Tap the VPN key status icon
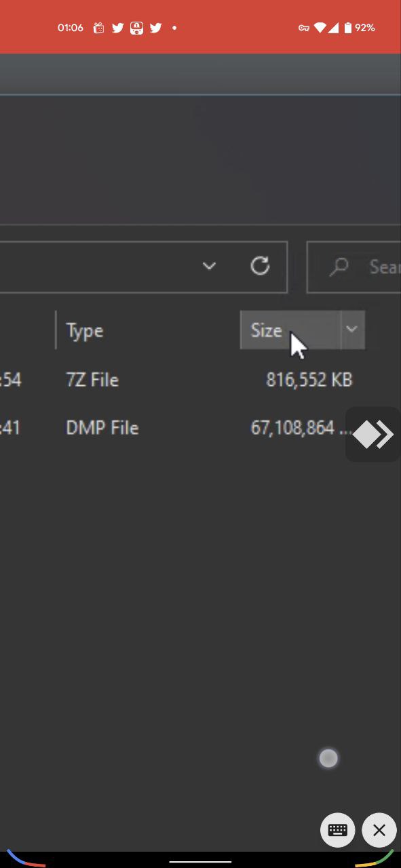 tap(304, 28)
